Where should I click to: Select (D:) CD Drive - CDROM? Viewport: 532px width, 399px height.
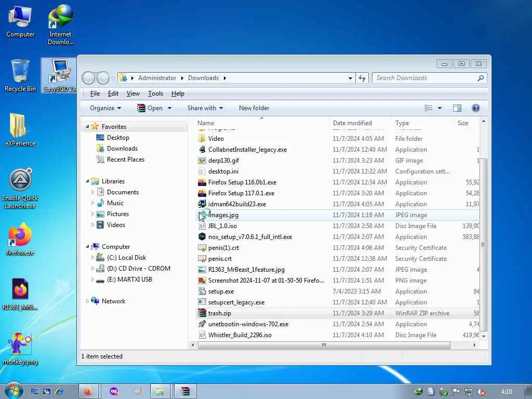coord(138,269)
